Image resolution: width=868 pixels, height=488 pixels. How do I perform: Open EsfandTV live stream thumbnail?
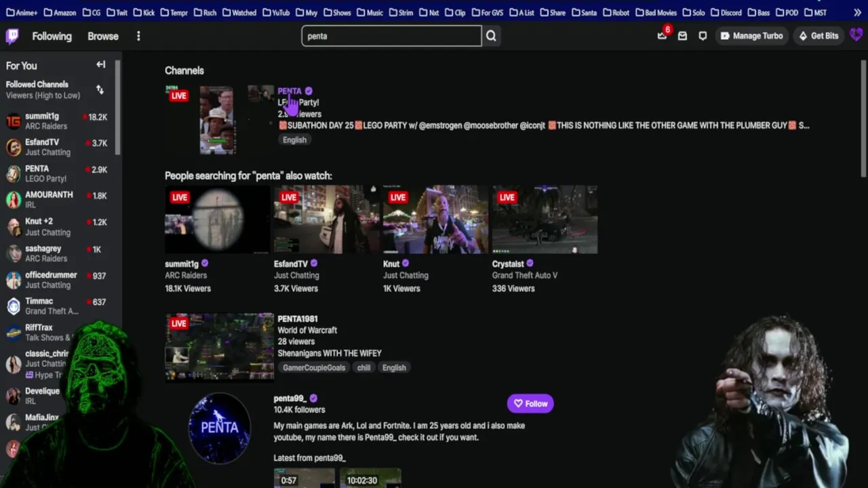pos(326,219)
